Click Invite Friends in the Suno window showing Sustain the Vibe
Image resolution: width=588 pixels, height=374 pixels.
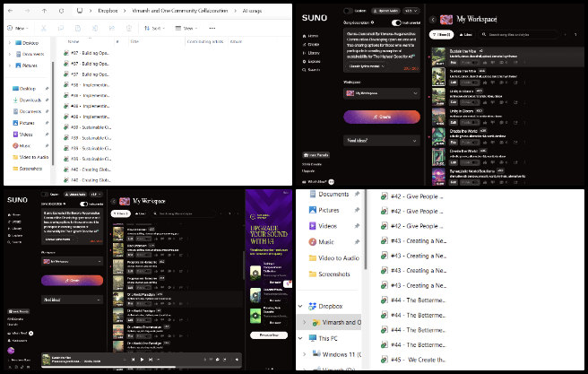(x=316, y=155)
